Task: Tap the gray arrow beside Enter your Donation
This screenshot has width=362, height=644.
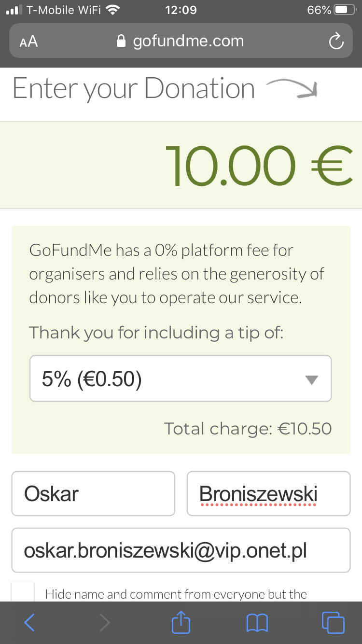Action: coord(292,89)
